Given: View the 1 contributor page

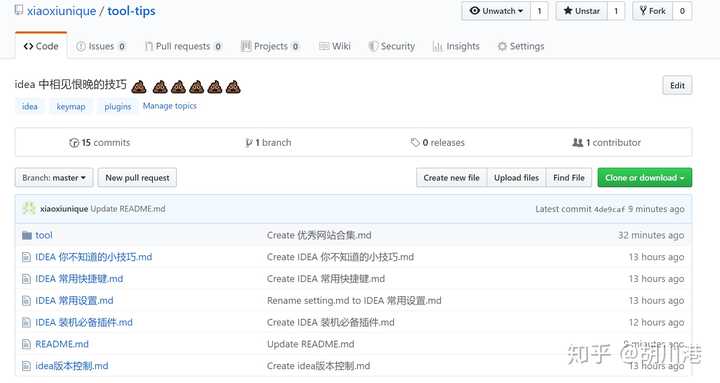Looking at the screenshot, I should point(607,143).
